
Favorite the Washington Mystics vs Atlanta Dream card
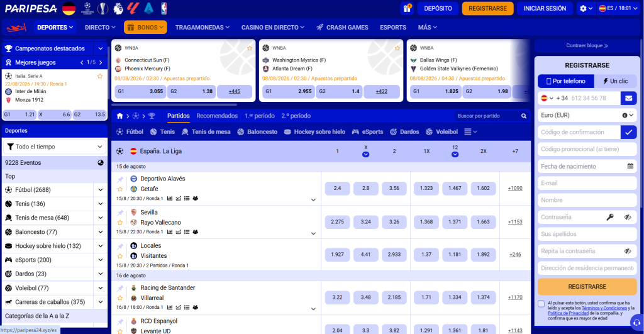(397, 48)
